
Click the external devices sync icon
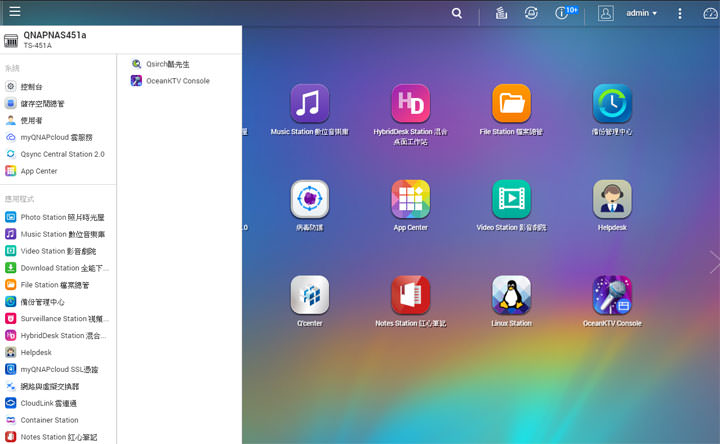(531, 13)
